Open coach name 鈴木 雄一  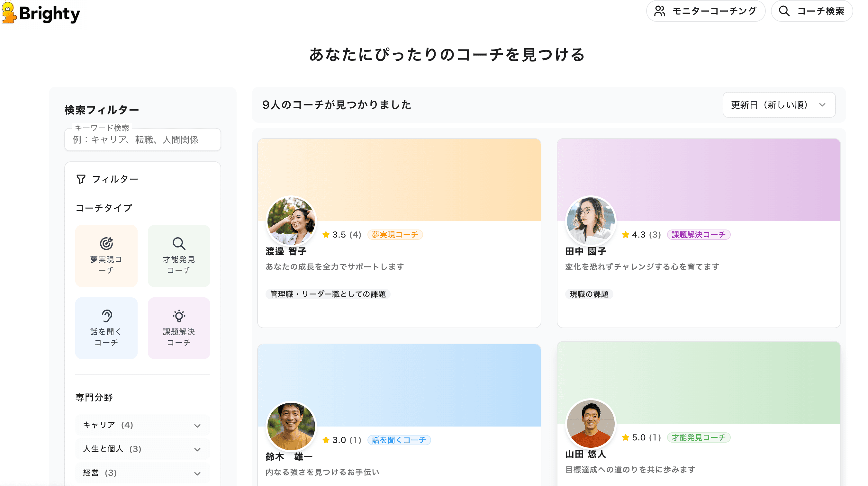pos(289,457)
